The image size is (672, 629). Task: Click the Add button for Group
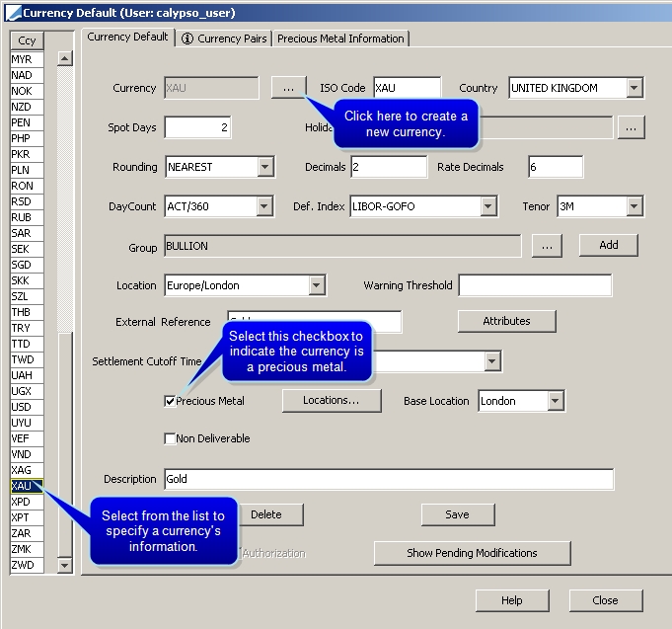tap(609, 245)
